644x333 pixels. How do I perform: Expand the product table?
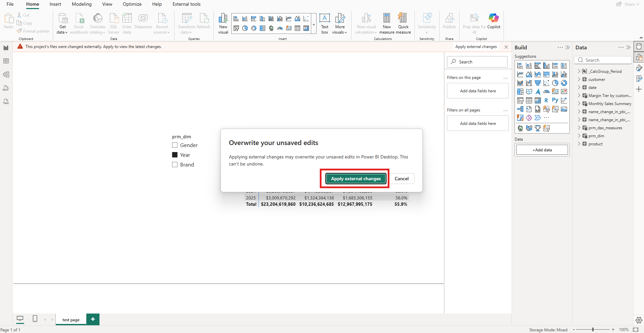tap(579, 144)
